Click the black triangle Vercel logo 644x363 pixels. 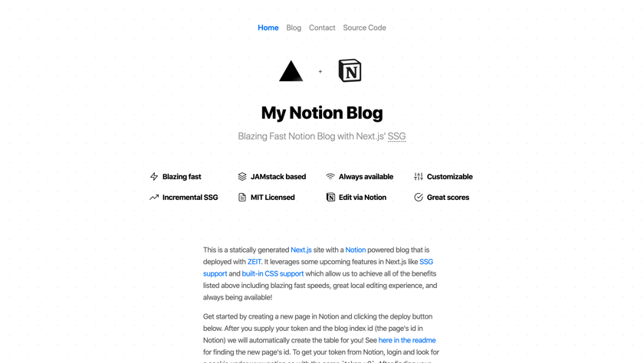(291, 71)
